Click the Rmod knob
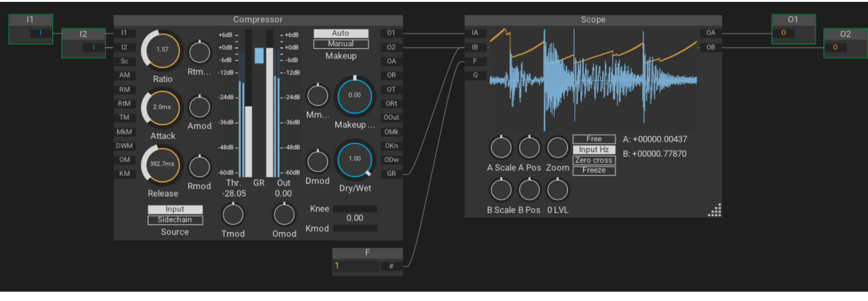Image resolution: width=868 pixels, height=301 pixels. [200, 167]
